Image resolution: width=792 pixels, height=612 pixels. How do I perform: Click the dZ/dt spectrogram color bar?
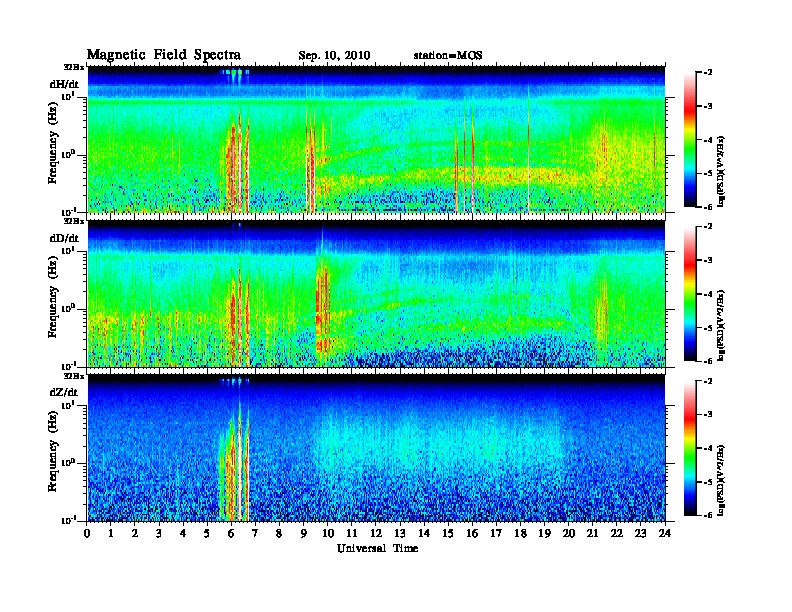pos(690,448)
